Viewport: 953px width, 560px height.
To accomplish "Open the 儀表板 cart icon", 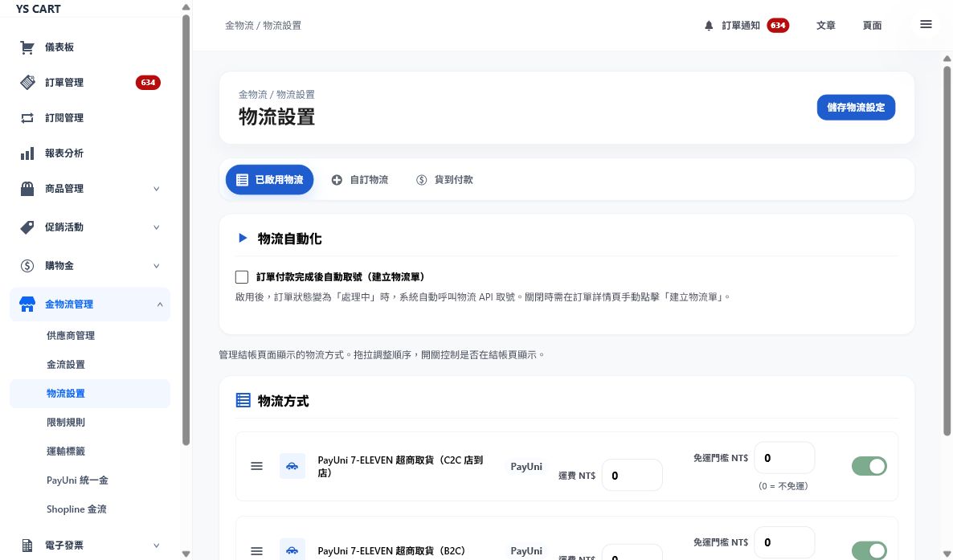I will (27, 47).
